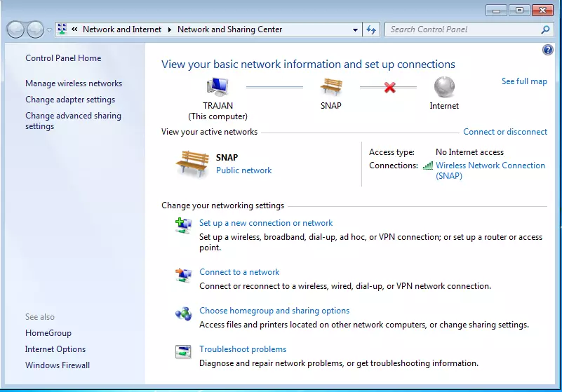Open Change adapter settings in the sidebar
Image resolution: width=562 pixels, height=392 pixels.
(x=70, y=100)
